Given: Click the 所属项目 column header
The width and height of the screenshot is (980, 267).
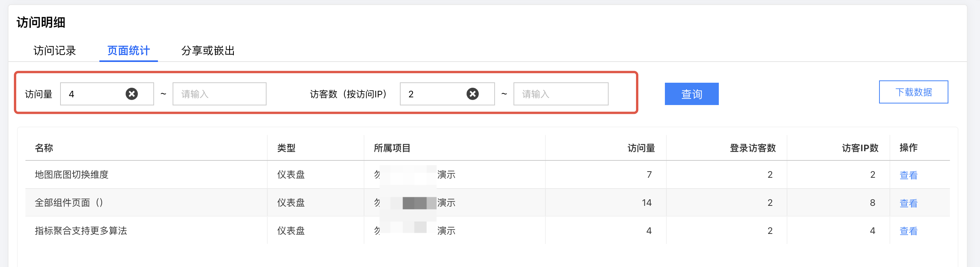Looking at the screenshot, I should click(x=392, y=148).
